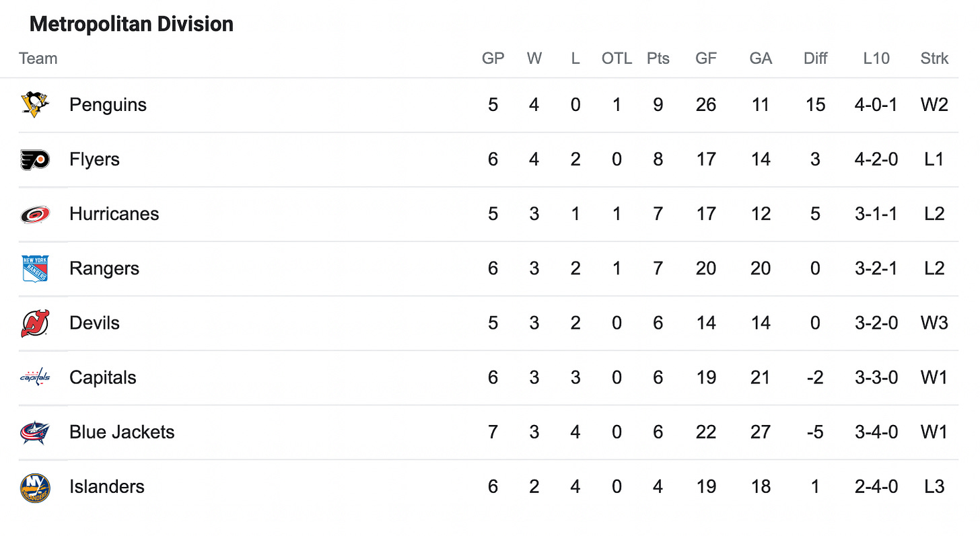This screenshot has height=536, width=980.
Task: Open the Penguins team name link
Action: [108, 105]
